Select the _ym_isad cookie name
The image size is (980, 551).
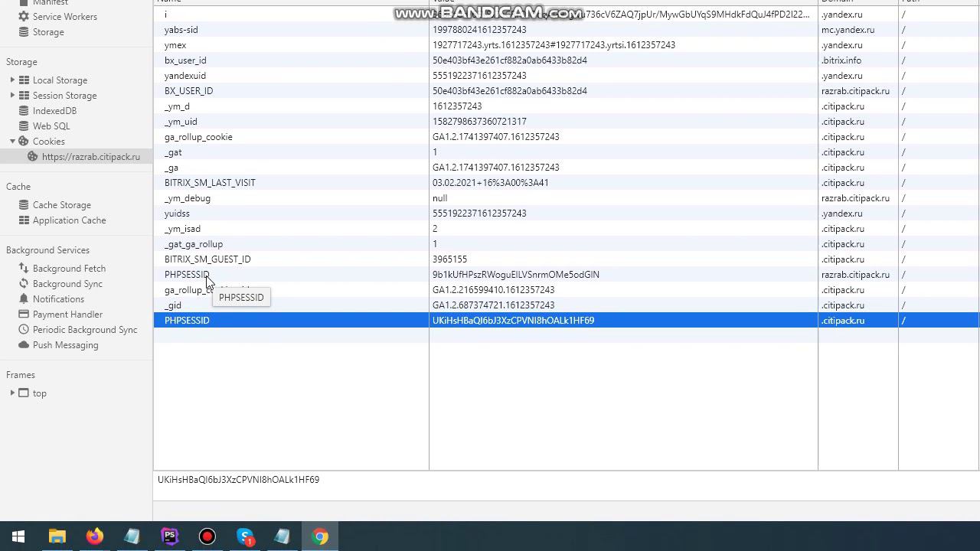click(x=182, y=228)
